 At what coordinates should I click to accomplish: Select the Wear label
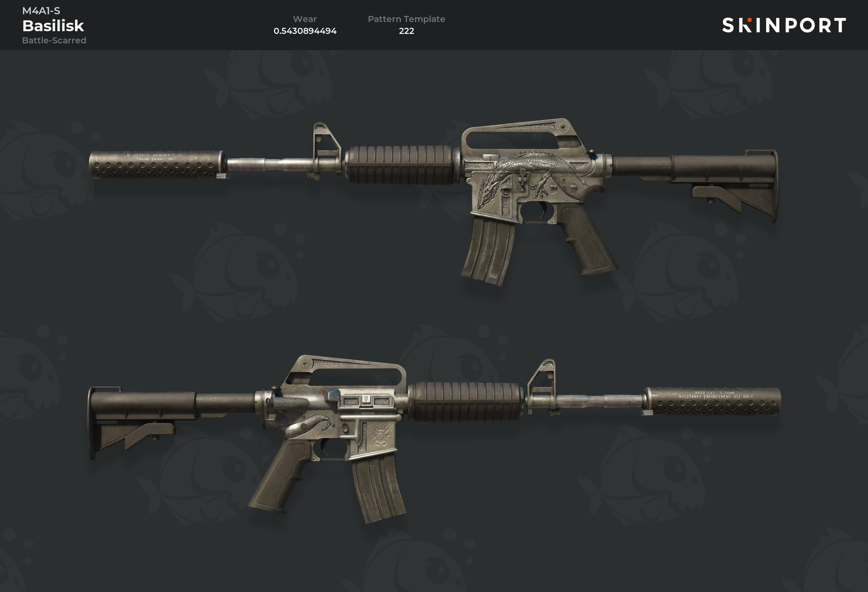tap(305, 19)
